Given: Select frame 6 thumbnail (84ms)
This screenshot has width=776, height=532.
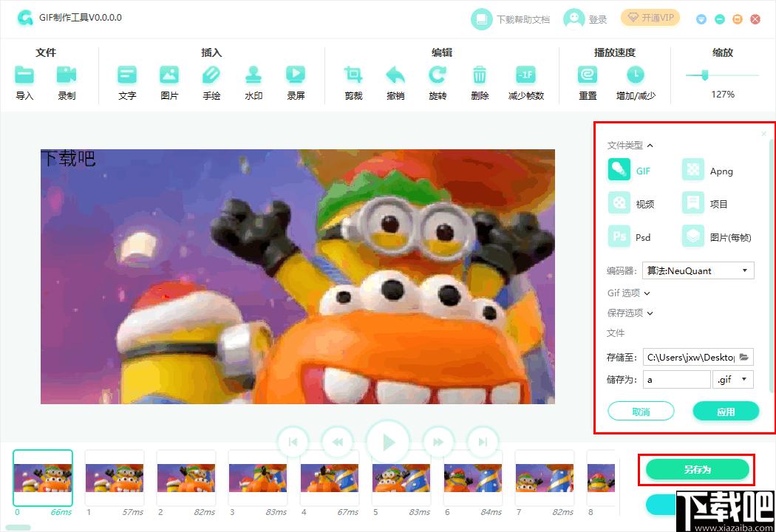Looking at the screenshot, I should click(x=473, y=477).
